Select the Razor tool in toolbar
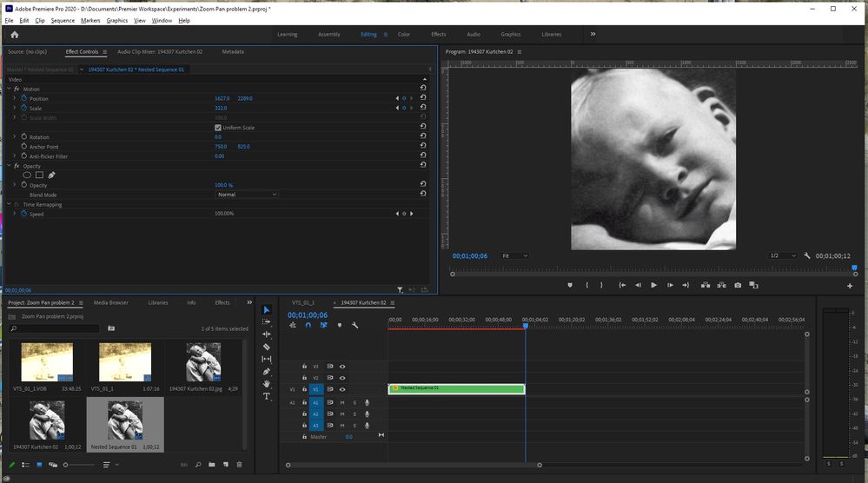The image size is (868, 483). coord(267,347)
